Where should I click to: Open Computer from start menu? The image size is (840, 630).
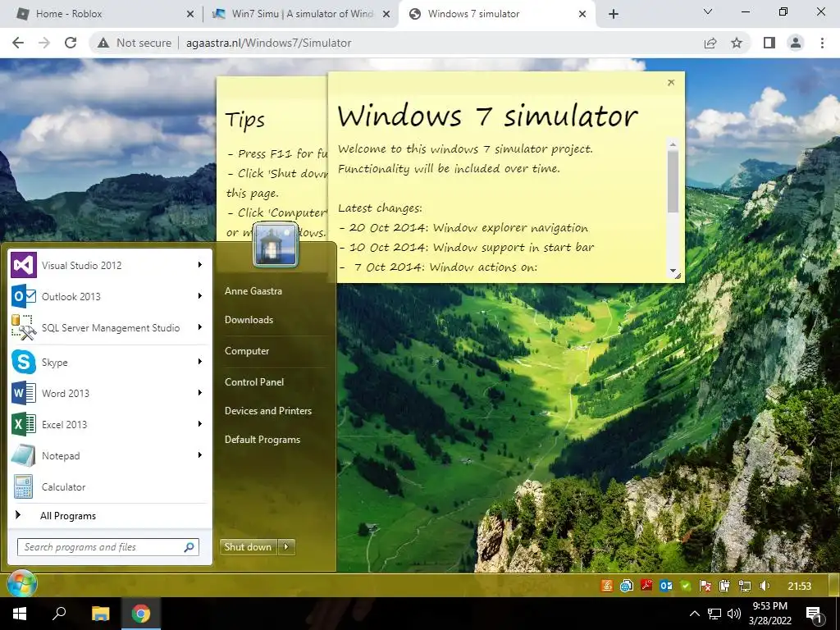(247, 351)
